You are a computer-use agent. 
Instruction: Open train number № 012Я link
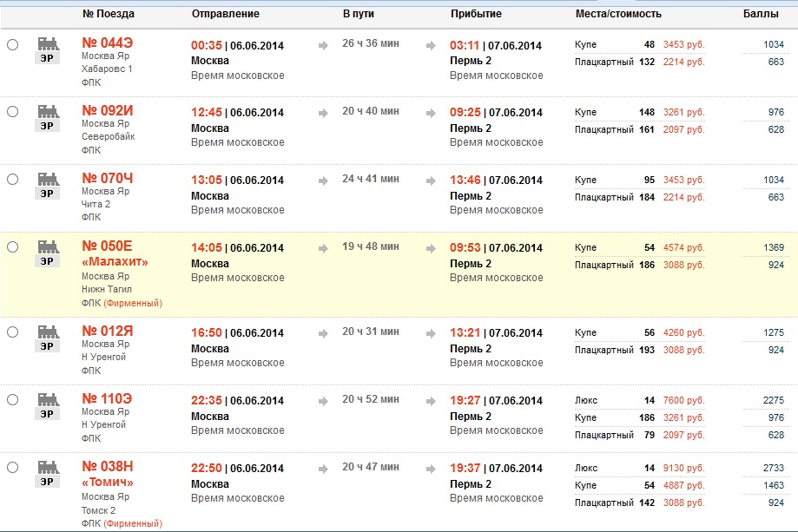pos(108,332)
